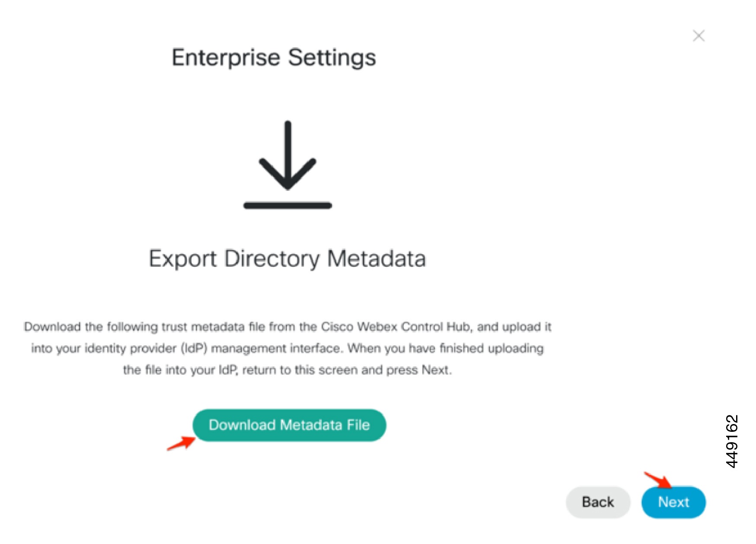Image resolution: width=756 pixels, height=544 pixels.
Task: Click the Export Directory Metadata heading
Action: coord(287,259)
